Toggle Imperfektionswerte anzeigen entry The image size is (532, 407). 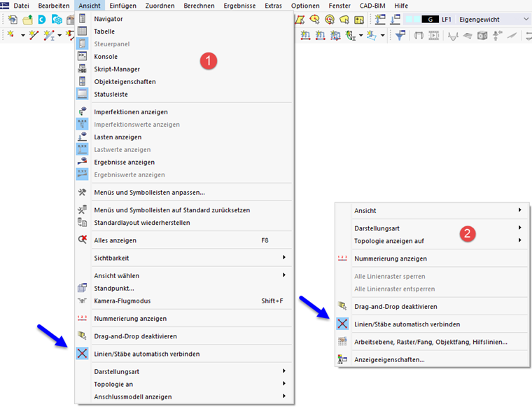[x=183, y=124]
